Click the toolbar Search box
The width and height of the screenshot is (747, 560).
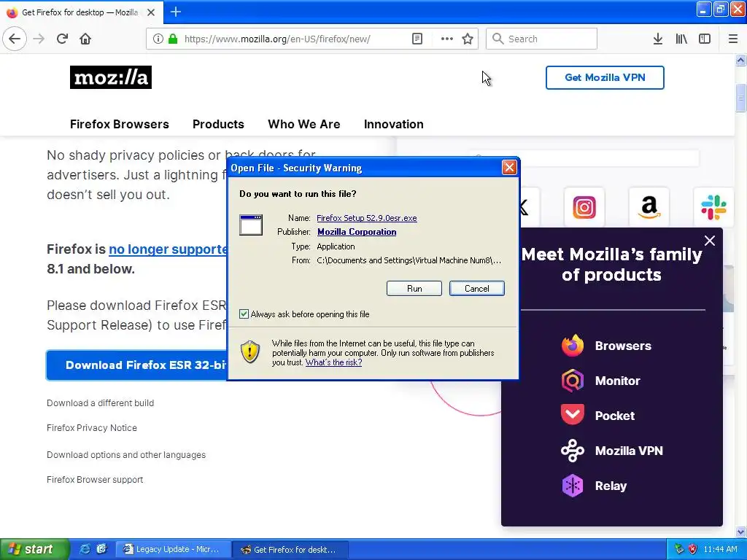click(x=541, y=39)
